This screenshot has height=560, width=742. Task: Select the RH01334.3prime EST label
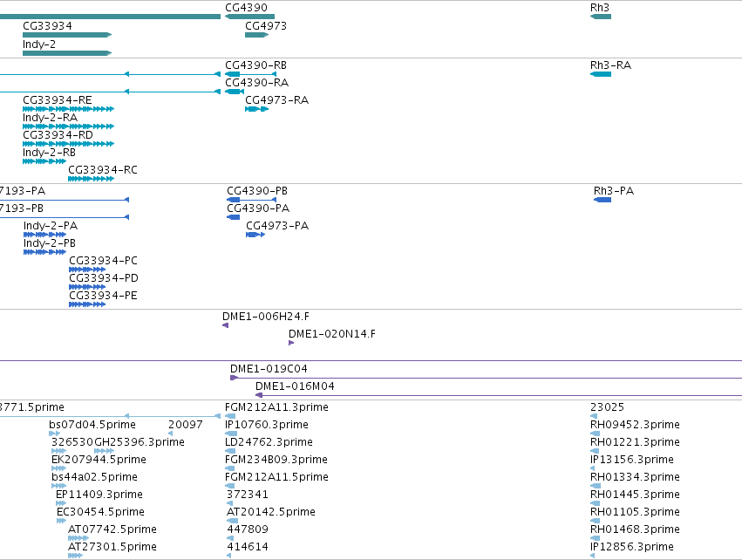[x=635, y=477]
